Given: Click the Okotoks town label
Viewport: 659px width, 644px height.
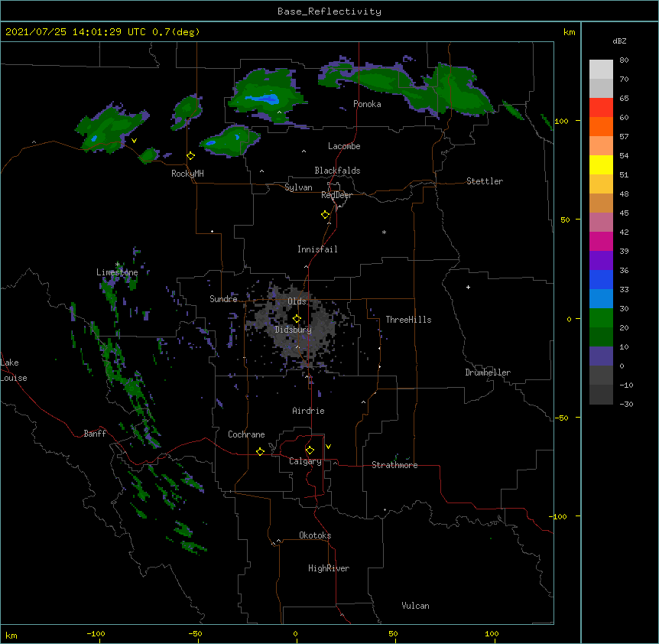Looking at the screenshot, I should click(x=315, y=535).
